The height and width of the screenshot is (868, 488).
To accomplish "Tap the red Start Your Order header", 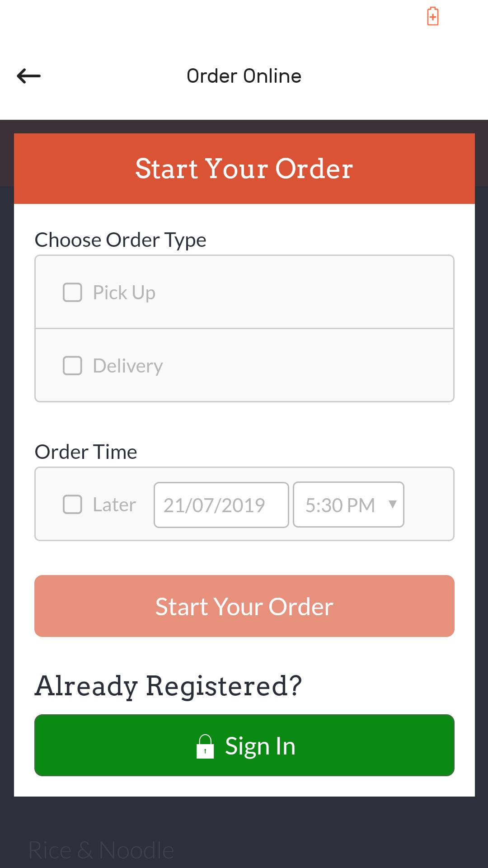I will pyautogui.click(x=244, y=169).
